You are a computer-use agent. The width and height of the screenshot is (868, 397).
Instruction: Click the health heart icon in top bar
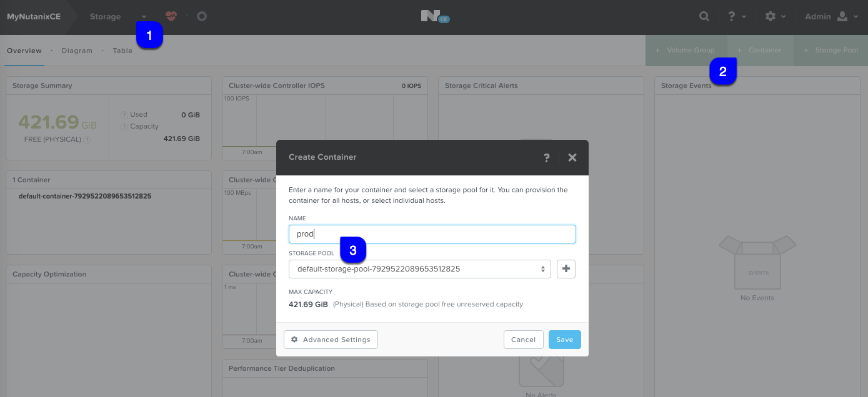(x=171, y=16)
